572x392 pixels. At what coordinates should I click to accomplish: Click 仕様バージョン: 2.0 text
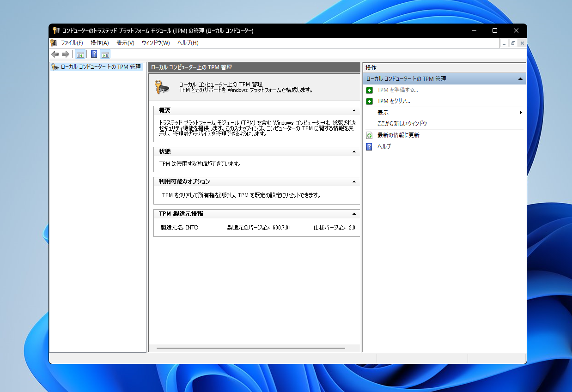[335, 228]
